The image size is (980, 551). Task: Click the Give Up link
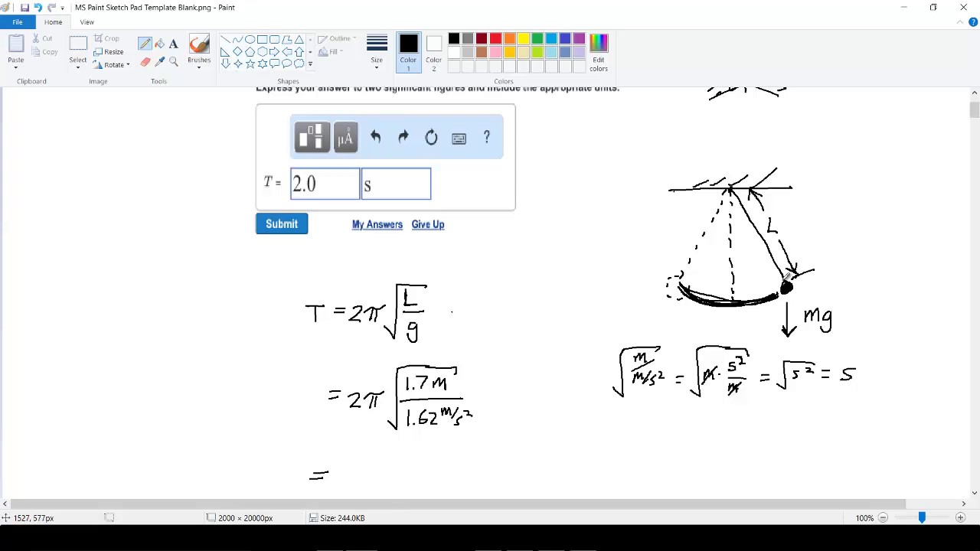[x=427, y=224]
